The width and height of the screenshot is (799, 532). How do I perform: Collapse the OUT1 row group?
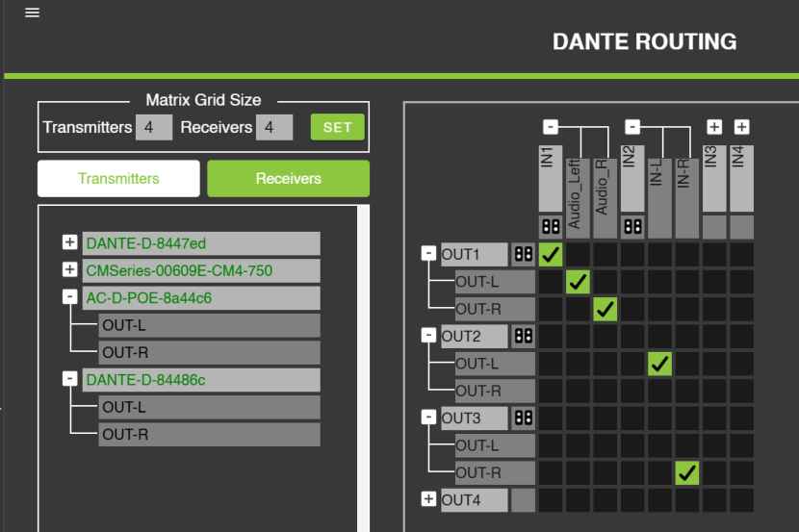pos(428,253)
